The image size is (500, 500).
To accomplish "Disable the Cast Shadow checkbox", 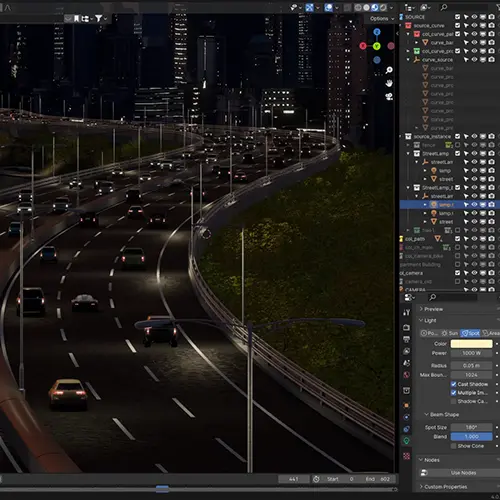I will 454,384.
